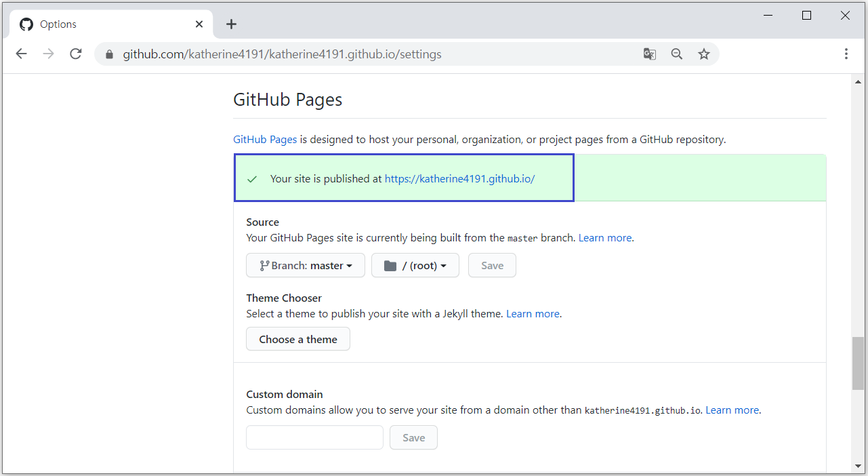Click the GitHub Pages heading

tap(288, 100)
